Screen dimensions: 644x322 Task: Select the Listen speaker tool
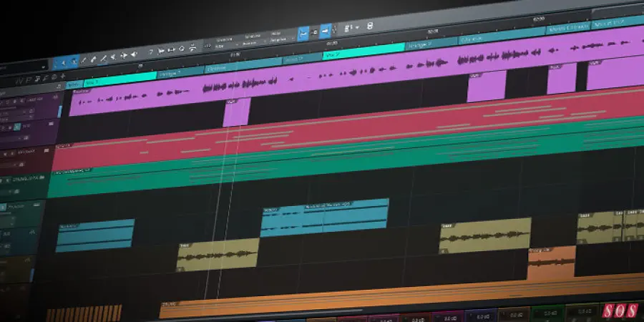pos(134,54)
